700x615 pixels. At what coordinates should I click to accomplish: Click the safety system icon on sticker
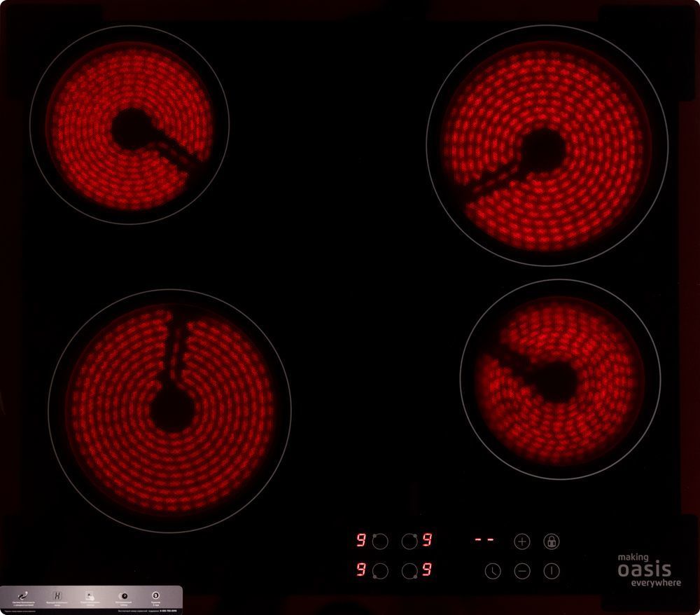pos(23,595)
